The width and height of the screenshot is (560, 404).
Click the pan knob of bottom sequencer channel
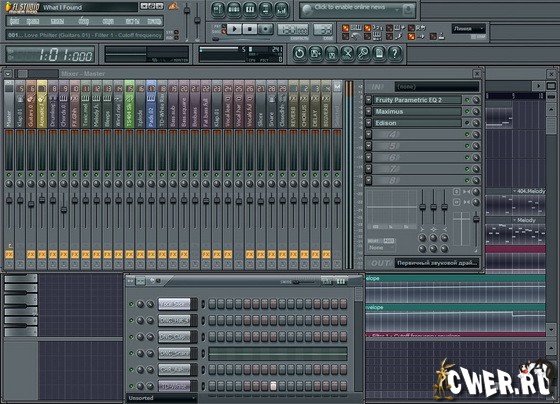point(141,386)
